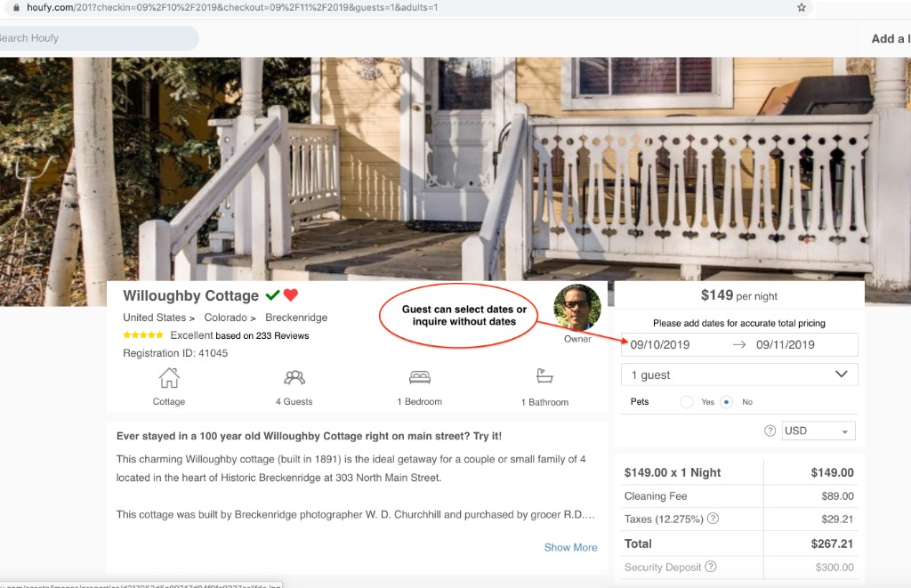Click the checkout date 09/11/2019 field

click(786, 345)
